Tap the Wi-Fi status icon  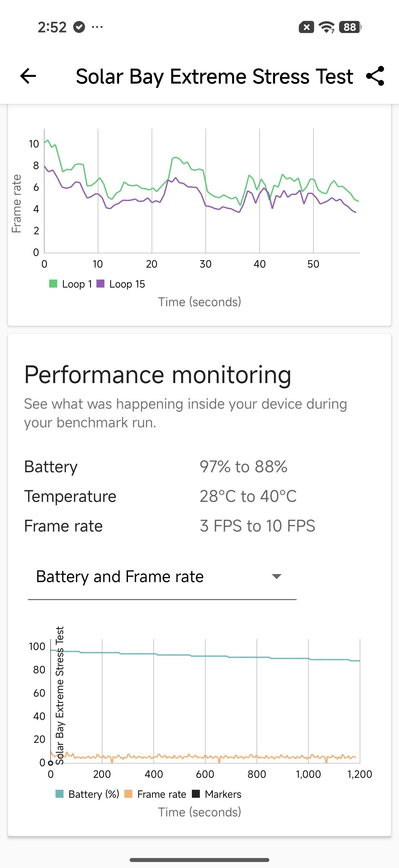(x=326, y=27)
